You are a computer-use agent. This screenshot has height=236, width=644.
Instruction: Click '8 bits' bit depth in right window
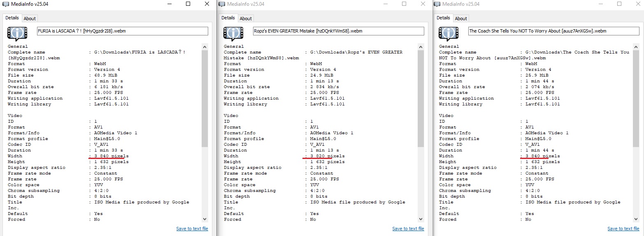pyautogui.click(x=534, y=196)
